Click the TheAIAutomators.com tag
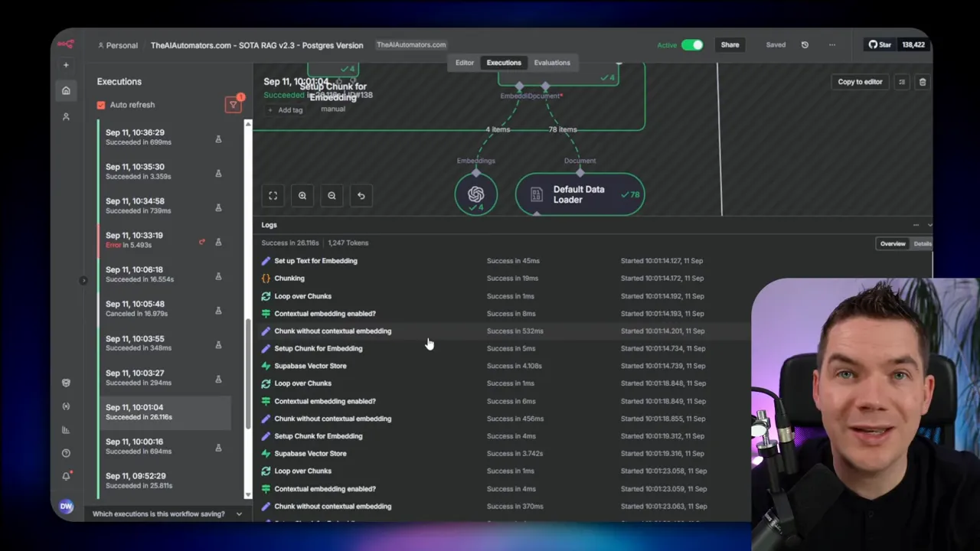Image resolution: width=980 pixels, height=551 pixels. [x=411, y=45]
